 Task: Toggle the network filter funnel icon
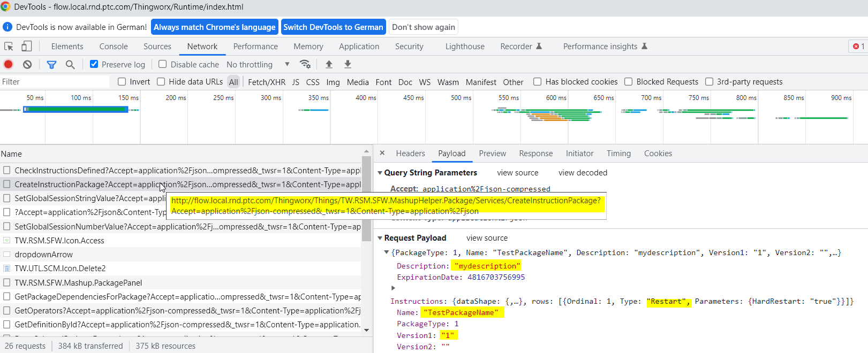(51, 64)
